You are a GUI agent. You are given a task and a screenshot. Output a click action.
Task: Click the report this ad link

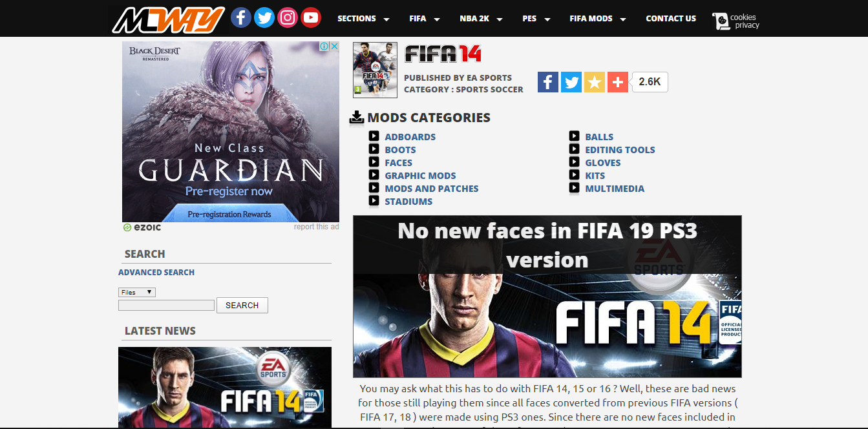(316, 227)
